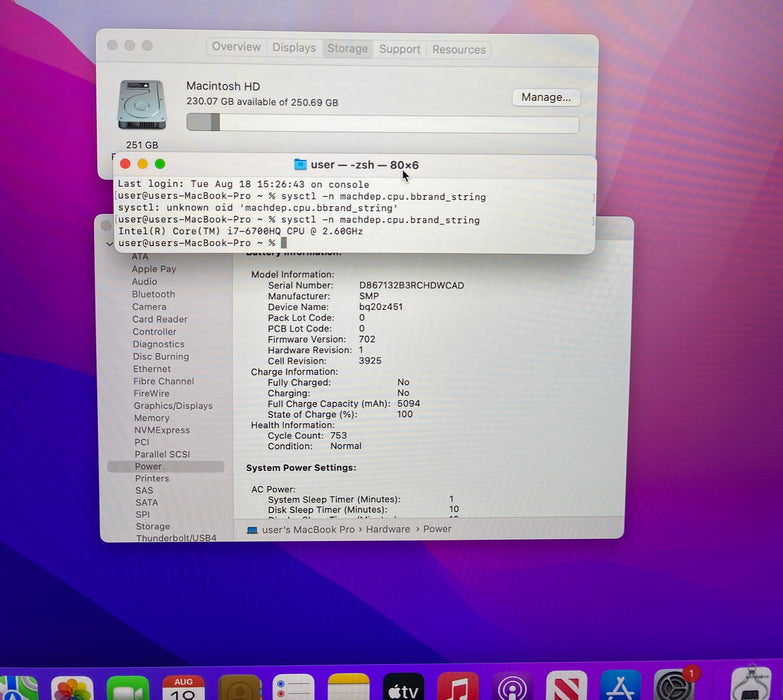Screen dimensions: 783x700
Task: Open Maps from the Dock
Action: 18,689
